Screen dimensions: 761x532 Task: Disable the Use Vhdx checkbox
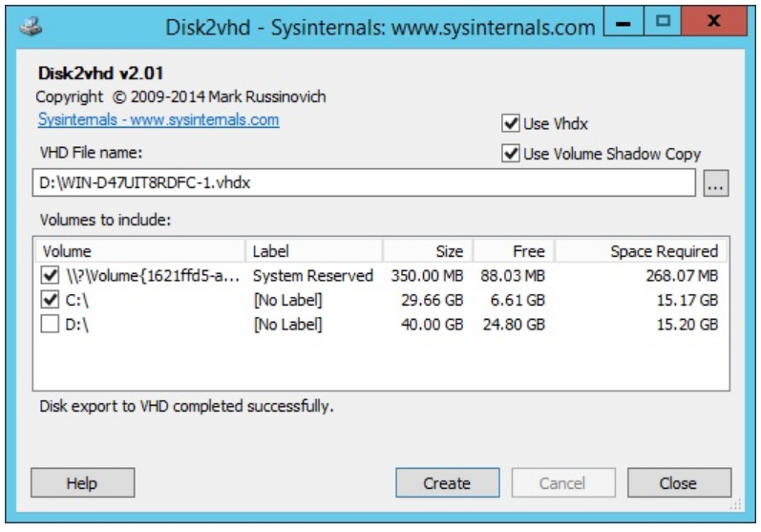pos(510,123)
